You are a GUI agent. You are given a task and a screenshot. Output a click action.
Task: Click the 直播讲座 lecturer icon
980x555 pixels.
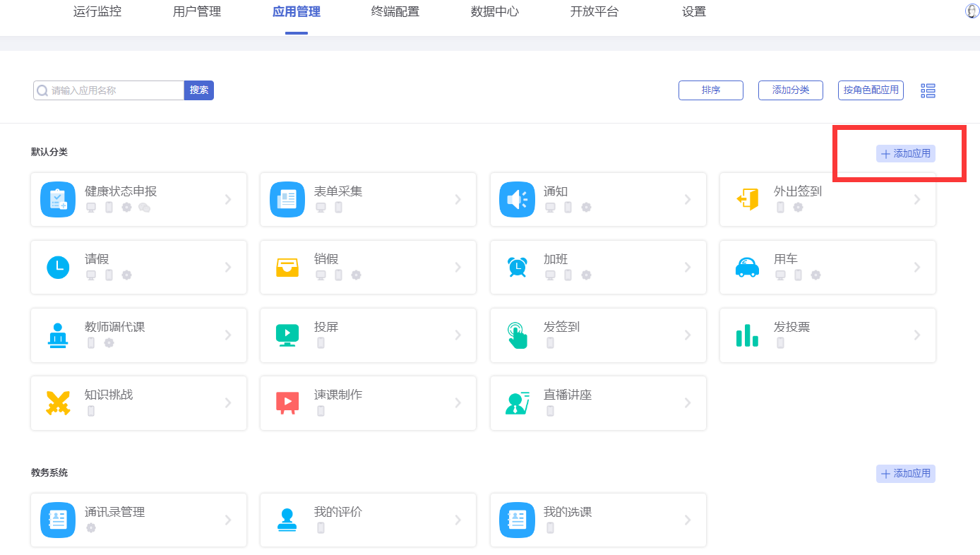[517, 403]
